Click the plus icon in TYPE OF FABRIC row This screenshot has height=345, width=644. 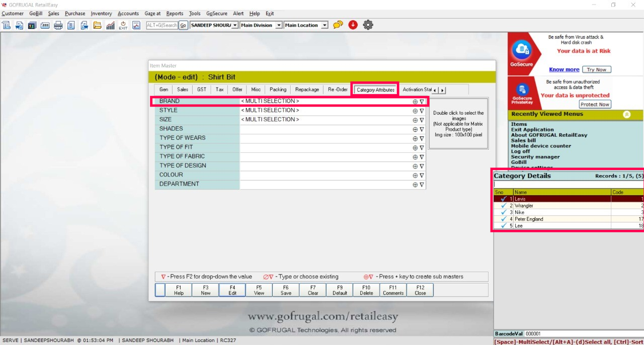coord(415,157)
